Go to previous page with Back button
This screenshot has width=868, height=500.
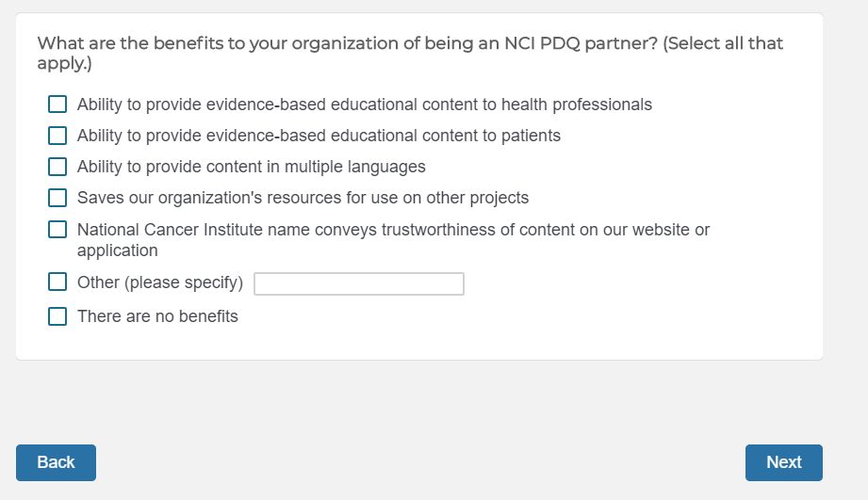pyautogui.click(x=56, y=462)
